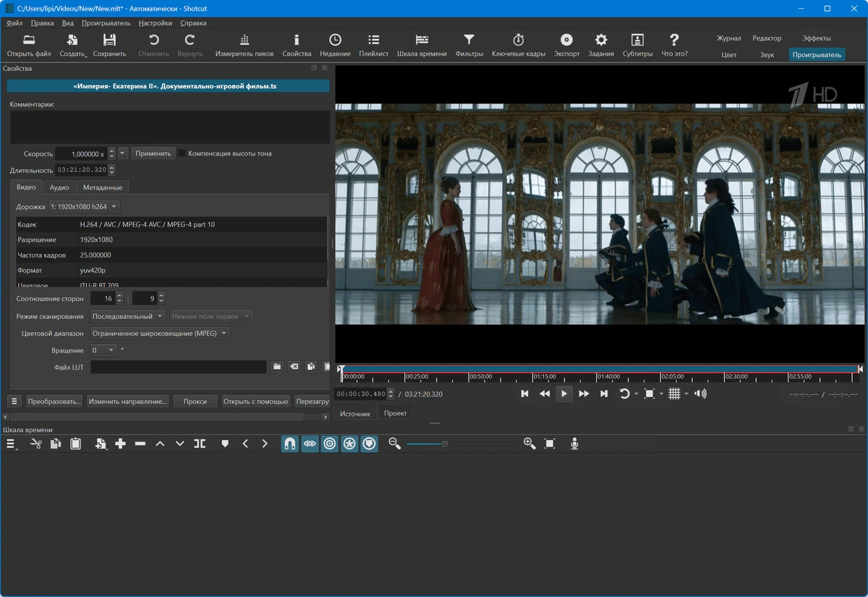Toggle scrub while dragging eye button
868x597 pixels.
(310, 444)
